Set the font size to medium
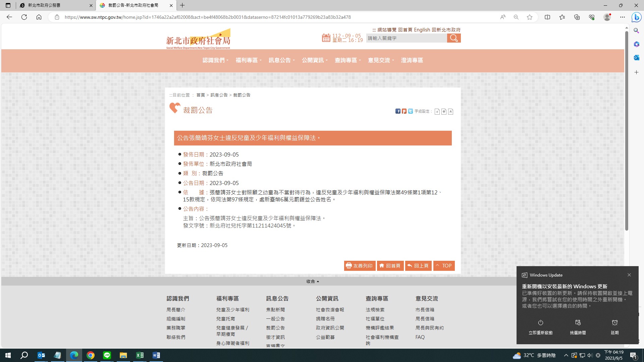 [x=444, y=112]
